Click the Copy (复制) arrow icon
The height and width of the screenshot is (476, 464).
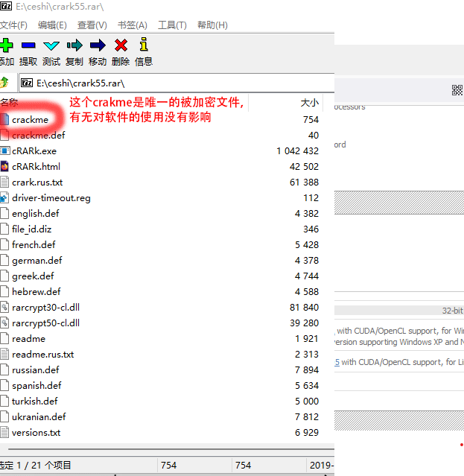(74, 45)
